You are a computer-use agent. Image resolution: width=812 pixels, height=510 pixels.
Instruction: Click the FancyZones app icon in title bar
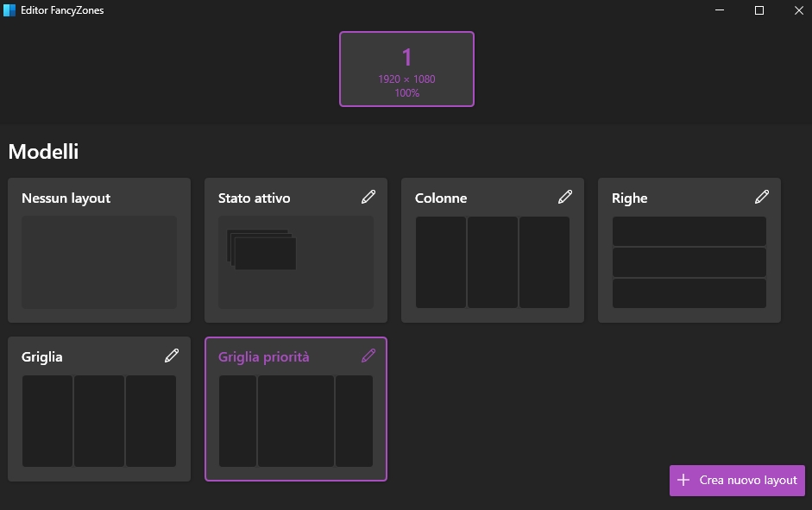[9, 9]
